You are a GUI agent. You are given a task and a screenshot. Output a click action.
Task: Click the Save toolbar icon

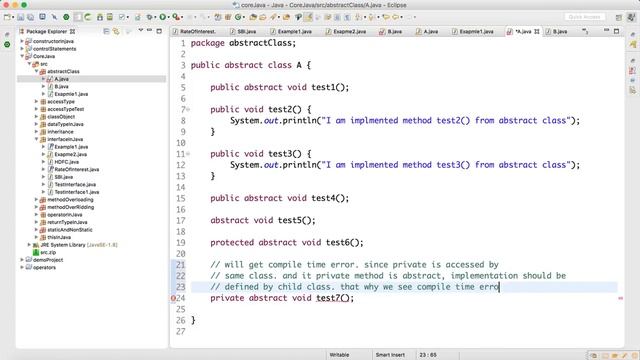coord(20,17)
